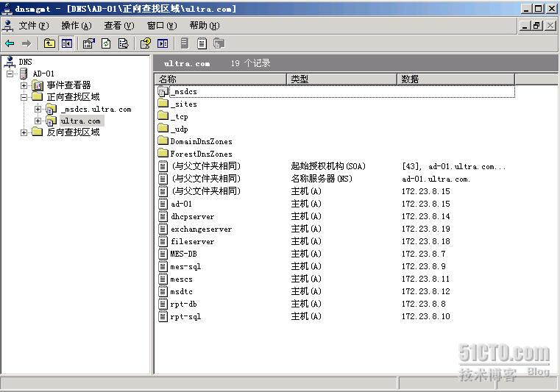
Task: Select _msdcs.ultra.com in the tree
Action: [x=96, y=109]
